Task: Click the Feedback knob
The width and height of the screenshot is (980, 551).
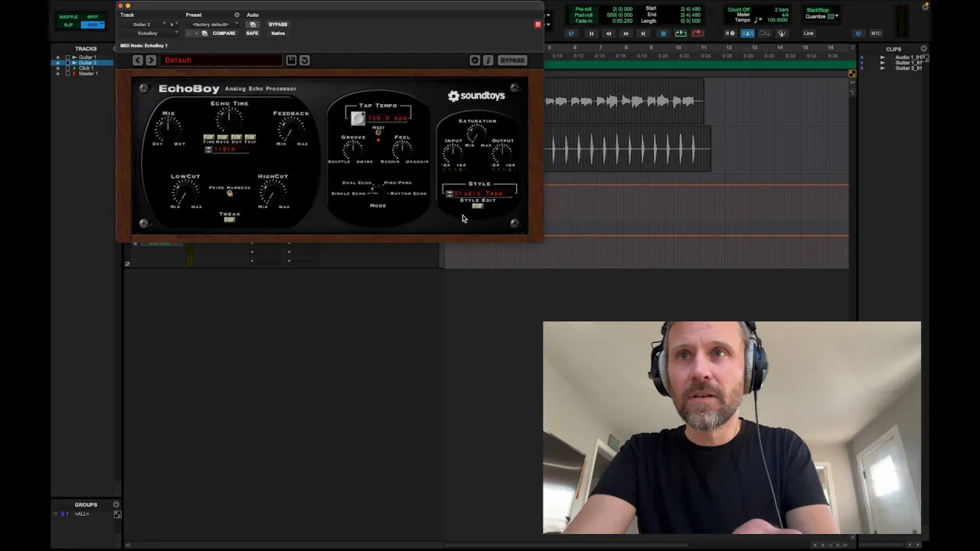Action: 291,129
